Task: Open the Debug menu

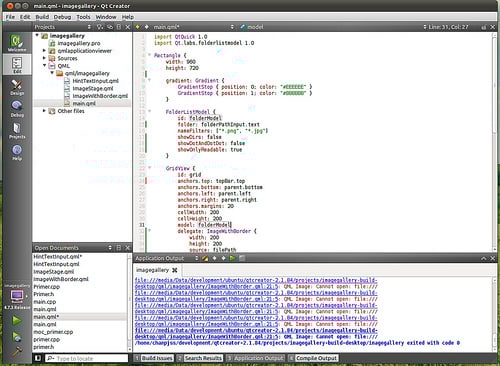Action: [x=62, y=17]
